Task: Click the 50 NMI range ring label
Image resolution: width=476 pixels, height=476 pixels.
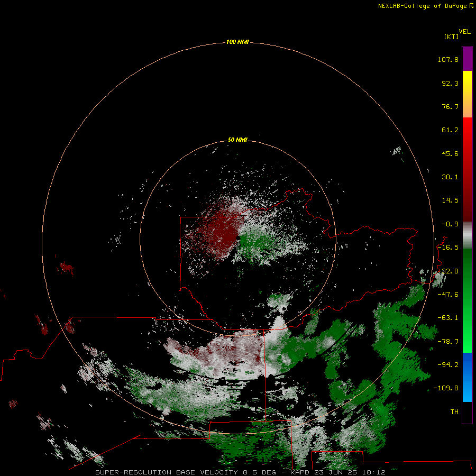Action: [237, 140]
